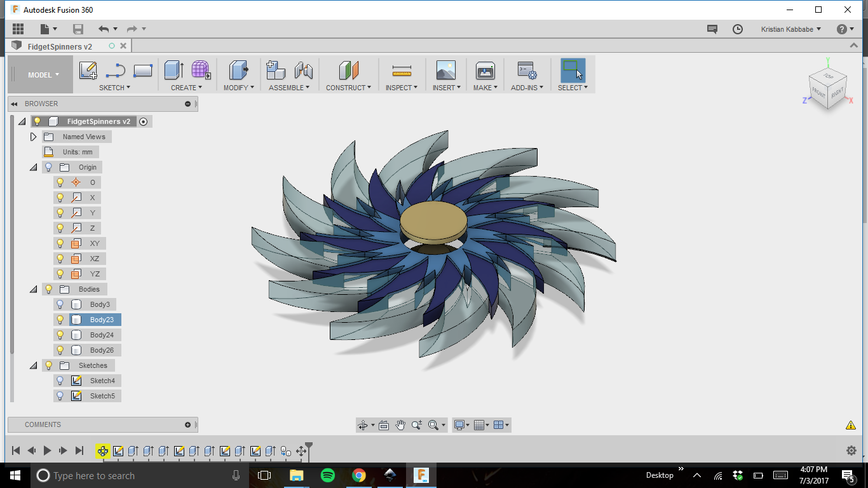
Task: Collapse the Bodies folder
Action: [34, 289]
